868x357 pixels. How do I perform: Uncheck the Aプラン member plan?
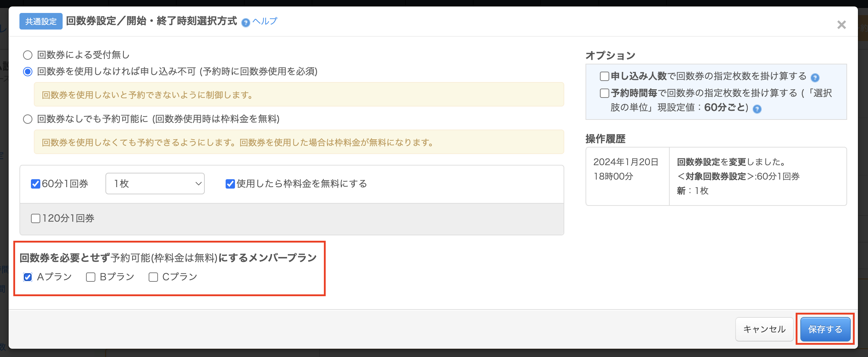(28, 277)
